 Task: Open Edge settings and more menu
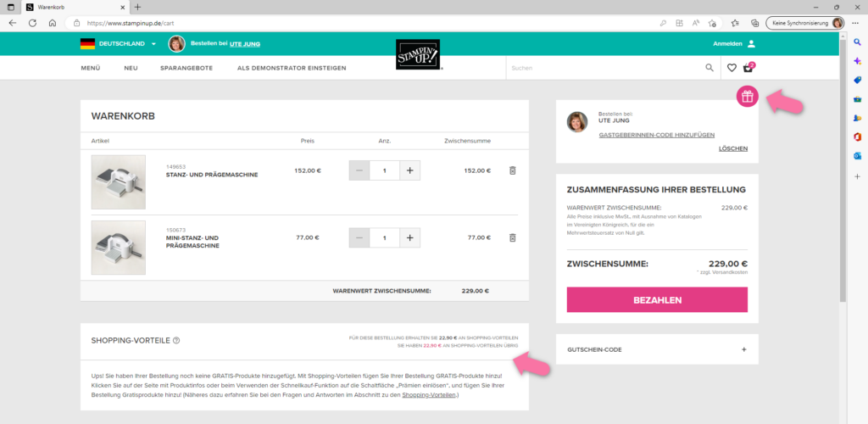point(855,23)
